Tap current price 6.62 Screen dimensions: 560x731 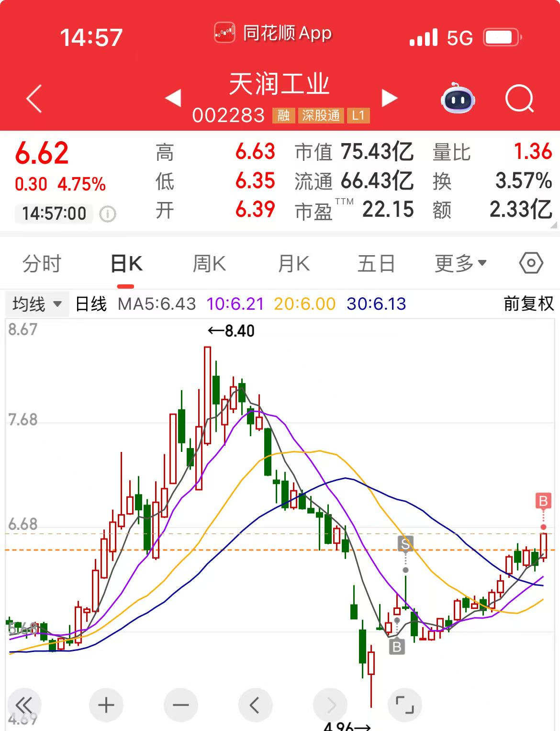pos(42,153)
